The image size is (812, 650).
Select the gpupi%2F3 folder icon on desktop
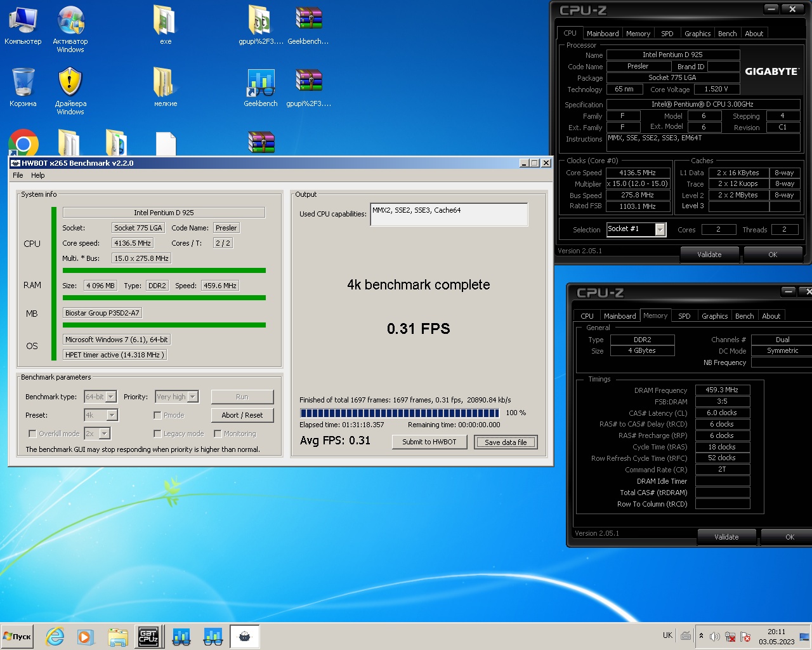click(x=260, y=25)
